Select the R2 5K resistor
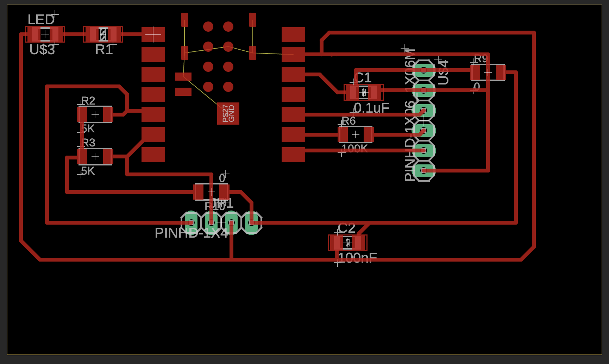This screenshot has height=364, width=609. [x=95, y=114]
